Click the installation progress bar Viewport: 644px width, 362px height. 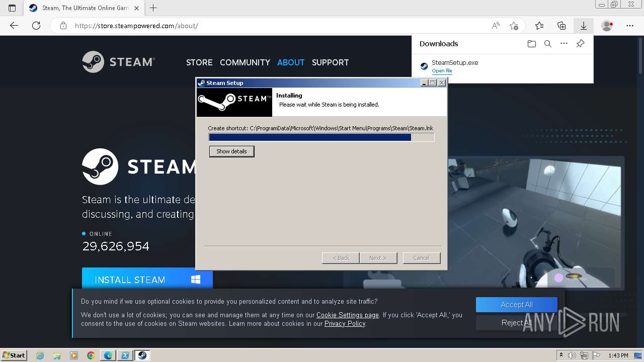point(321,137)
